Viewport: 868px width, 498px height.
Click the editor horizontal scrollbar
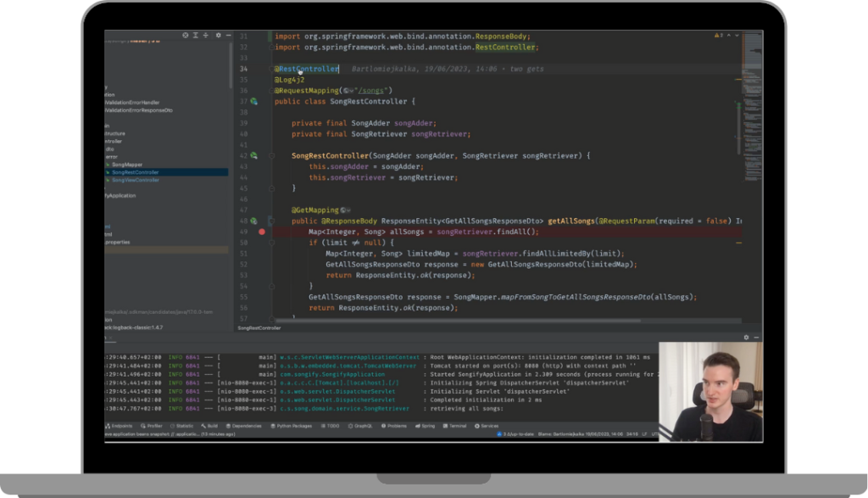[x=459, y=320]
